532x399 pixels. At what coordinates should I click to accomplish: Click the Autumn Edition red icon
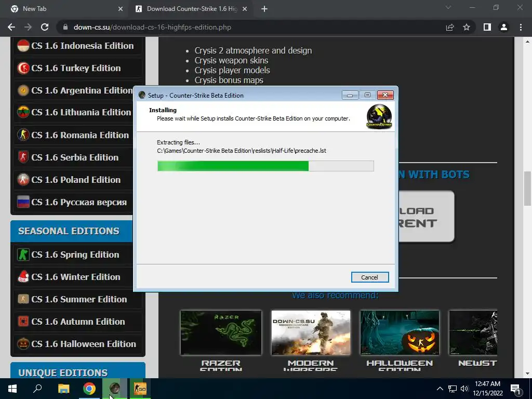tap(23, 321)
